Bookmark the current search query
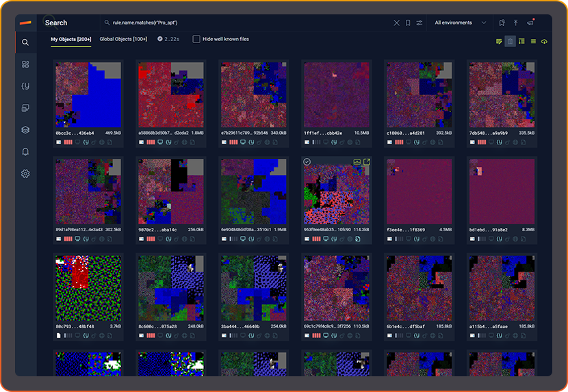568x392 pixels. [408, 23]
